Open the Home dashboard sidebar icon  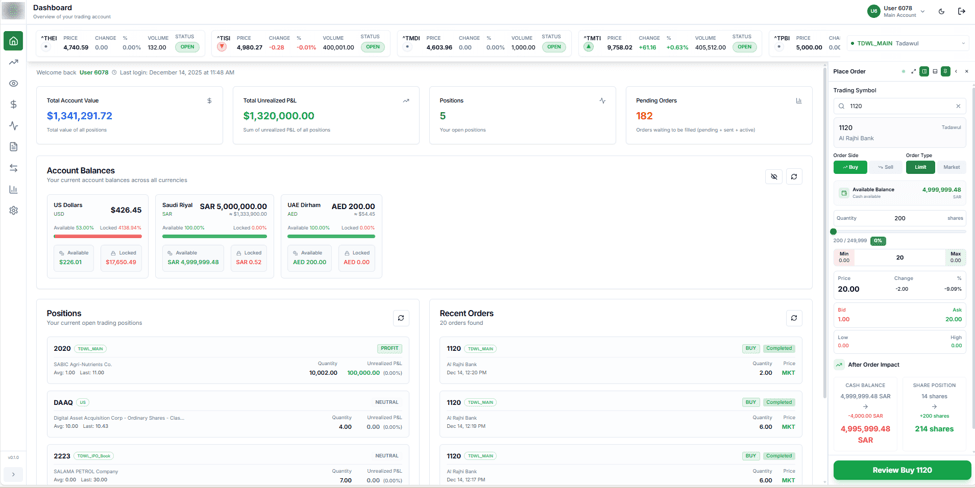click(13, 41)
